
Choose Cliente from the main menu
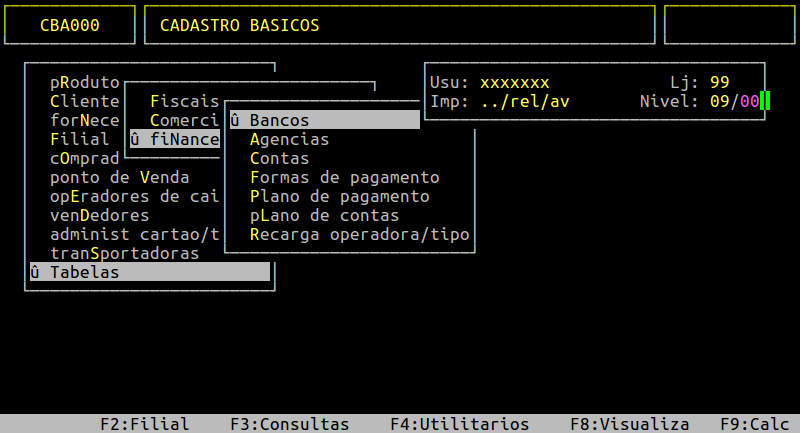(84, 101)
